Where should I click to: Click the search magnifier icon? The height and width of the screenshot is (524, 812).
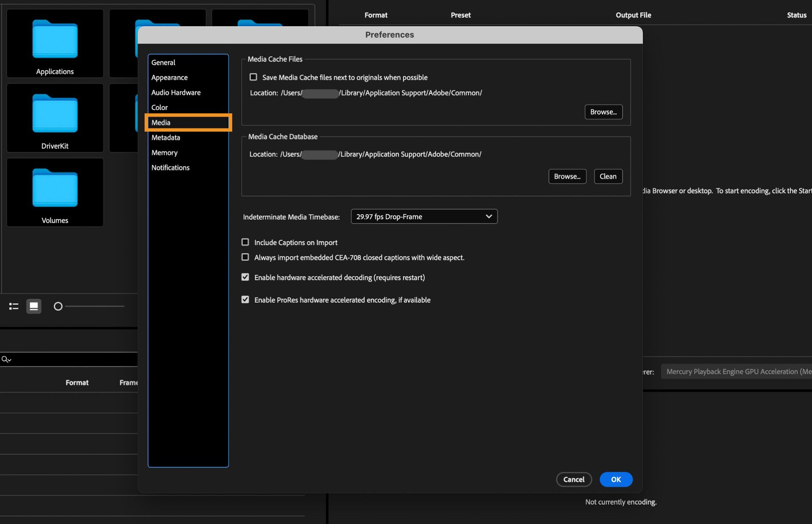point(5,359)
